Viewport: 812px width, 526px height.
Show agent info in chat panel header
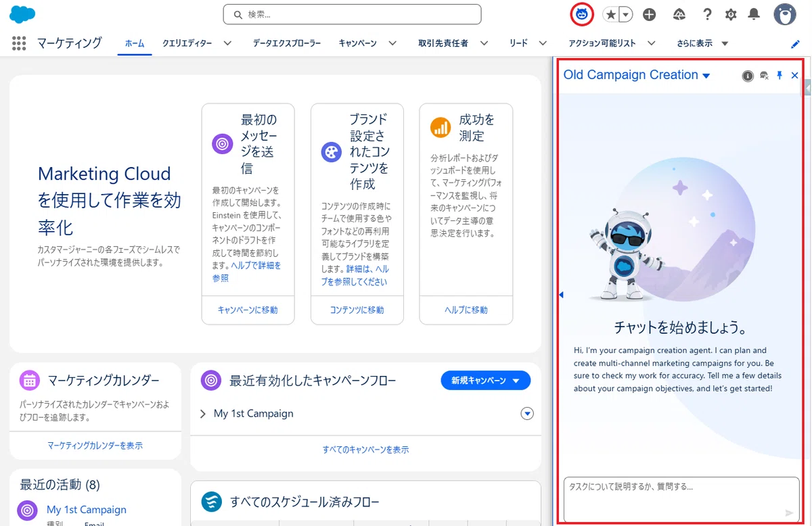pos(748,76)
